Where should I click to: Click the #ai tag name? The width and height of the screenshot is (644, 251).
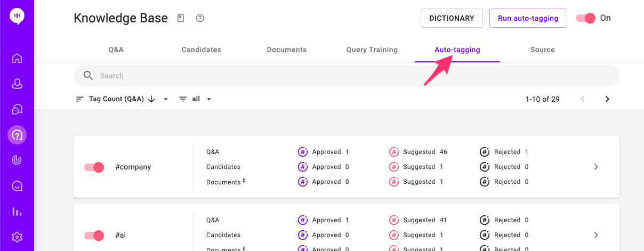[x=120, y=235]
